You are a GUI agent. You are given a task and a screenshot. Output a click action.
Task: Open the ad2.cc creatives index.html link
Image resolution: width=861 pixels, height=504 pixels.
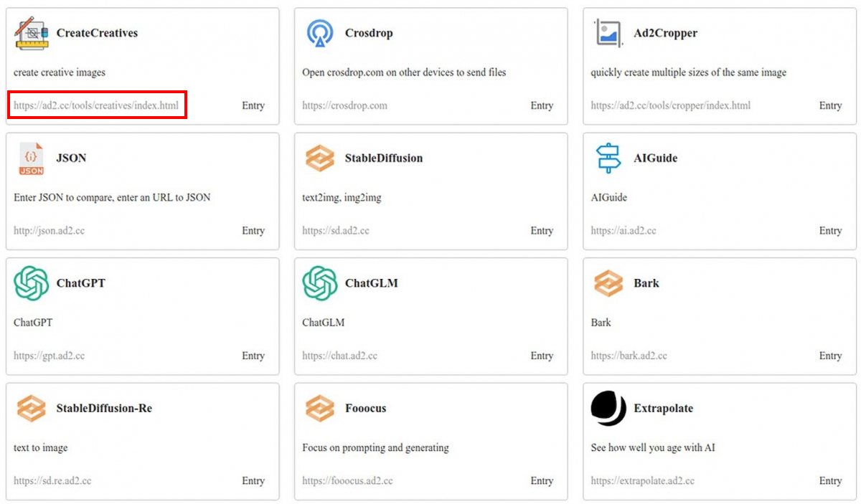(x=96, y=105)
